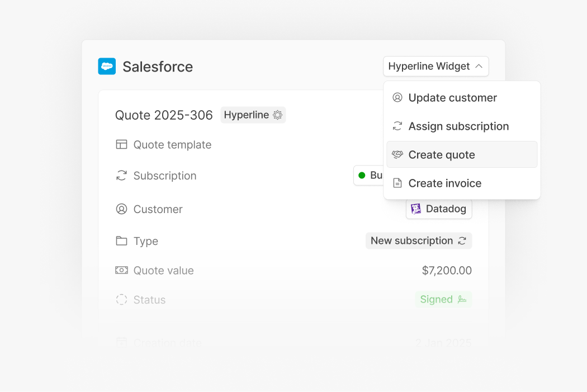
Task: Click the Signed status badge
Action: (443, 299)
